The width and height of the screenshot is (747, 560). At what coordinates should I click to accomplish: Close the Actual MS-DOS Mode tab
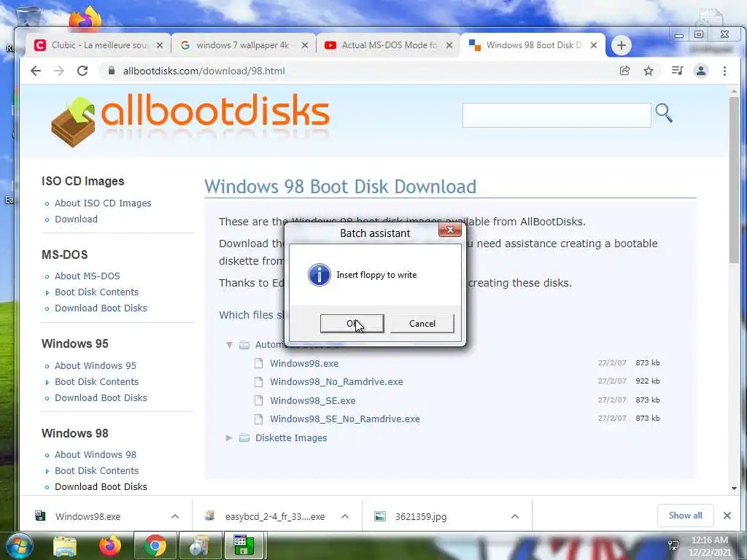449,45
